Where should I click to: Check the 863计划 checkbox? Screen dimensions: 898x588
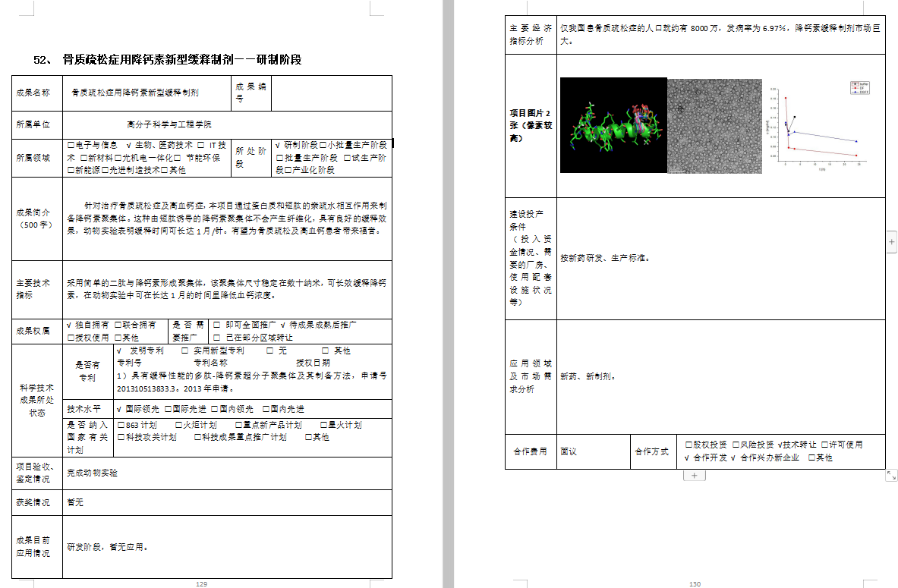coord(121,425)
